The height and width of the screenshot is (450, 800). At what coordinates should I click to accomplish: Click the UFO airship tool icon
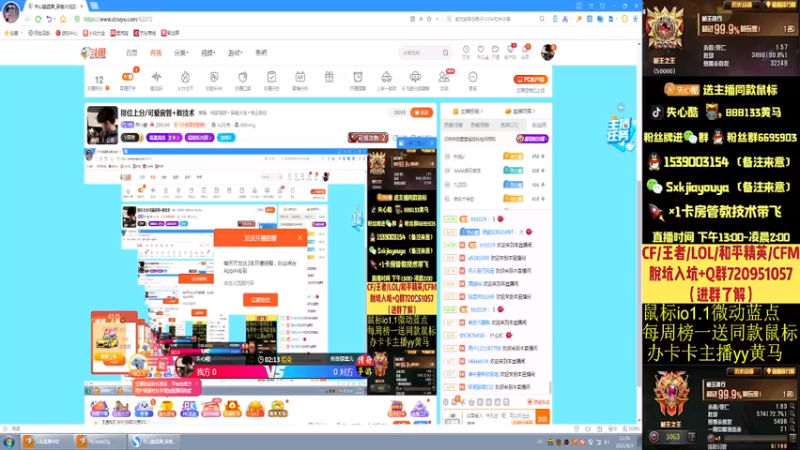415,77
